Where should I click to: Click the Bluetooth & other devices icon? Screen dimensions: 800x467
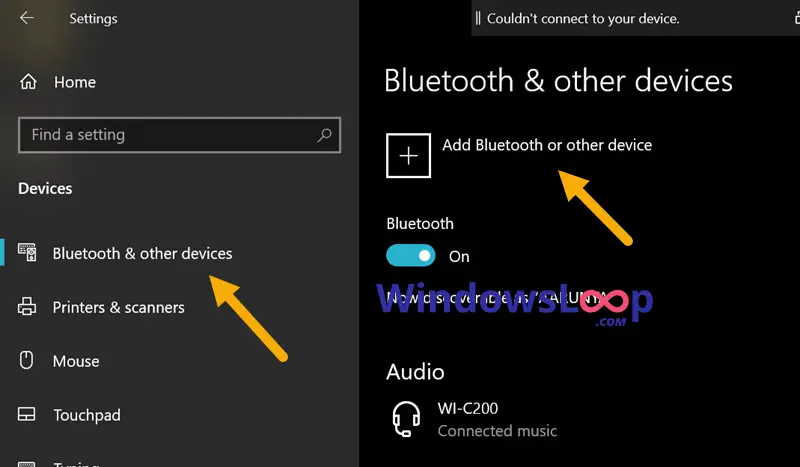point(27,252)
